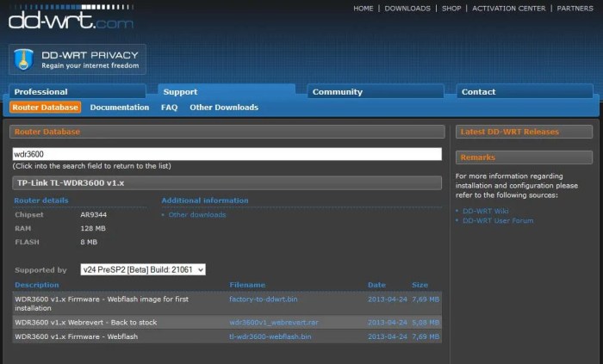Click the Date column header
603x364 pixels.
[x=376, y=285]
